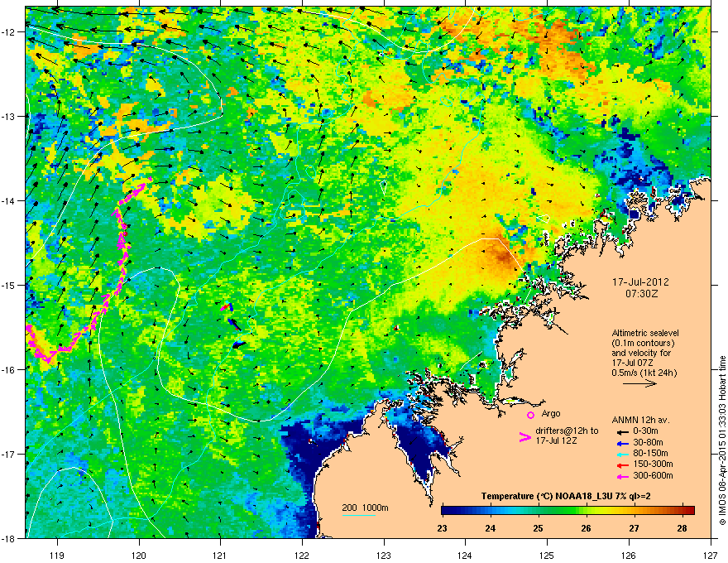The height and width of the screenshot is (563, 728).
Task: Click the 28 value on colorbar
Action: click(x=682, y=528)
